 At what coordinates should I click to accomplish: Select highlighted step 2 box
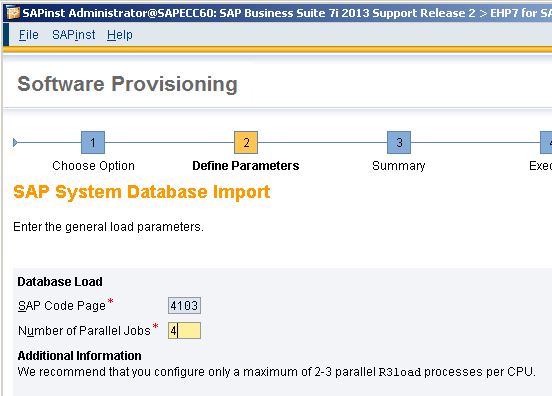point(246,143)
